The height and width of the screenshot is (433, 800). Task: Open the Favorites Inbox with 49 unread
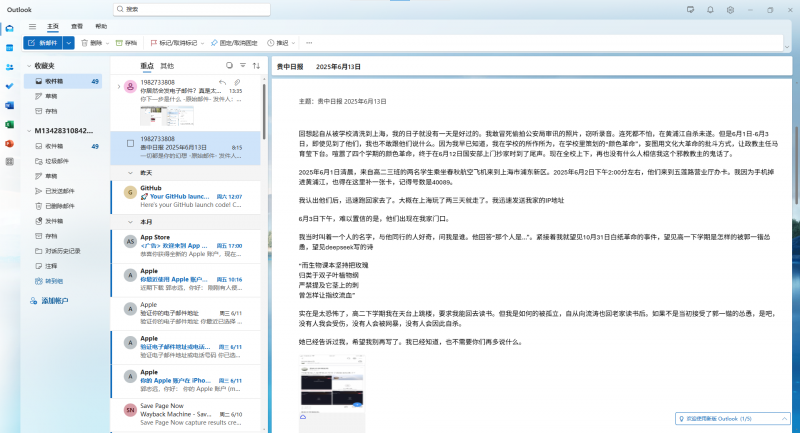coord(63,81)
